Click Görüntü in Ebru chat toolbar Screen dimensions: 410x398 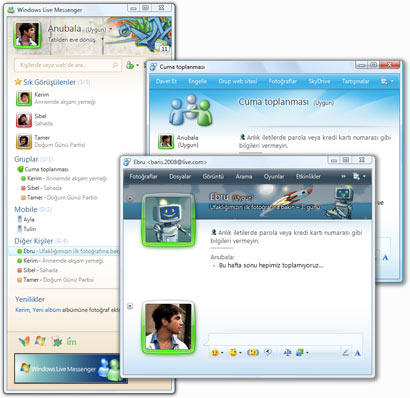coord(213,177)
